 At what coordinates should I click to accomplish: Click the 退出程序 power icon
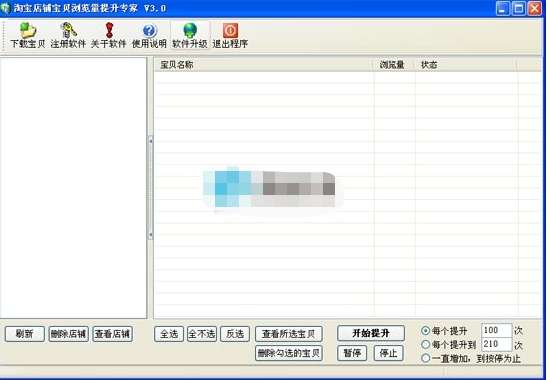(x=230, y=31)
